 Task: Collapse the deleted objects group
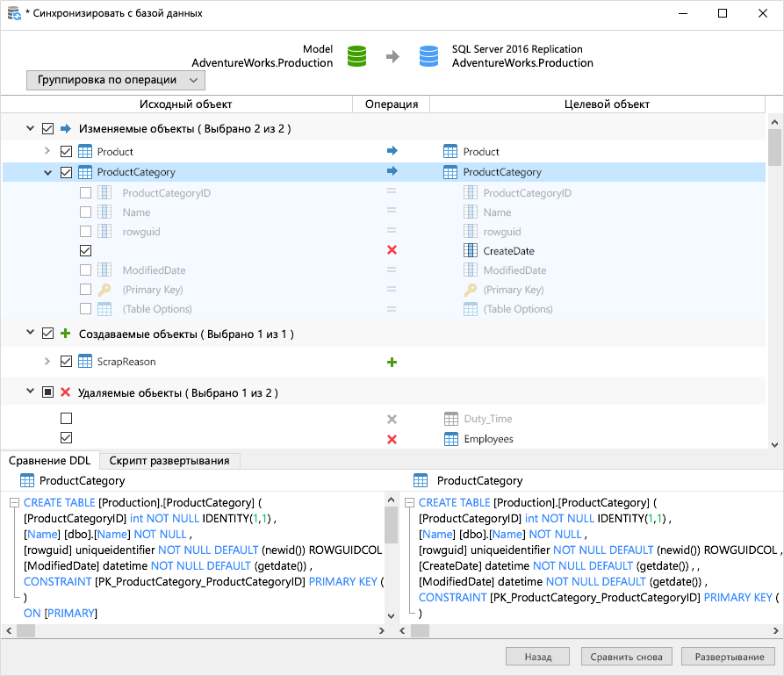coord(30,392)
